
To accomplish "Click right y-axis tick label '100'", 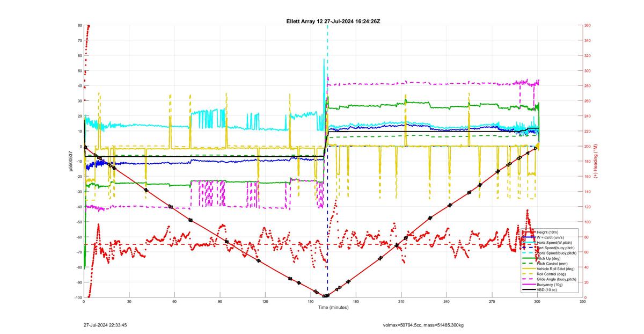I will coord(588,222).
